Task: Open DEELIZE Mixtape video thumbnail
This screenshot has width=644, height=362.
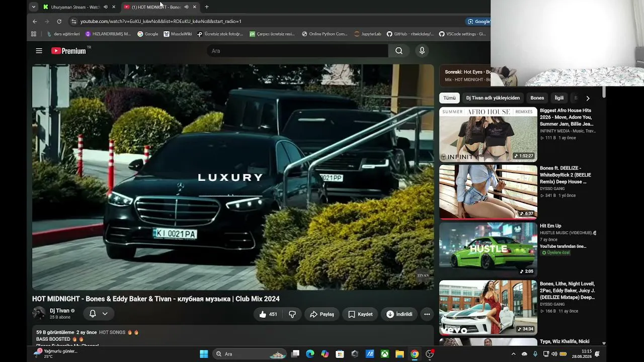Action: click(488, 308)
